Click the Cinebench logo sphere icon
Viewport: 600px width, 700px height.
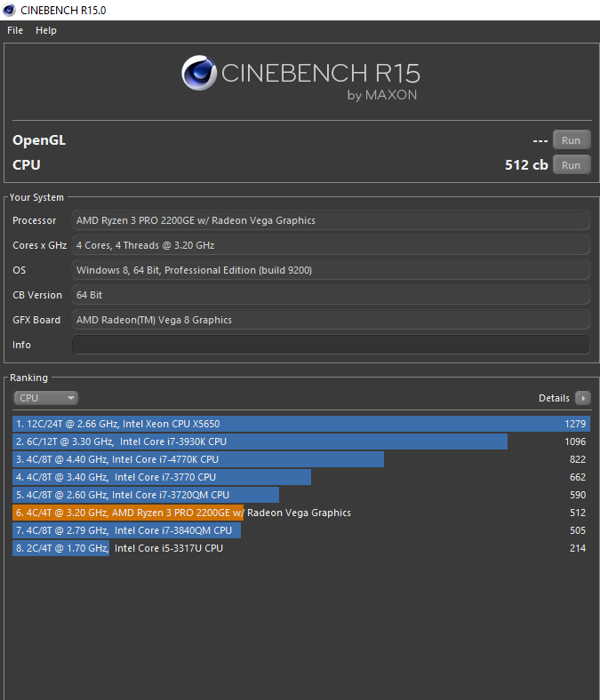point(199,73)
